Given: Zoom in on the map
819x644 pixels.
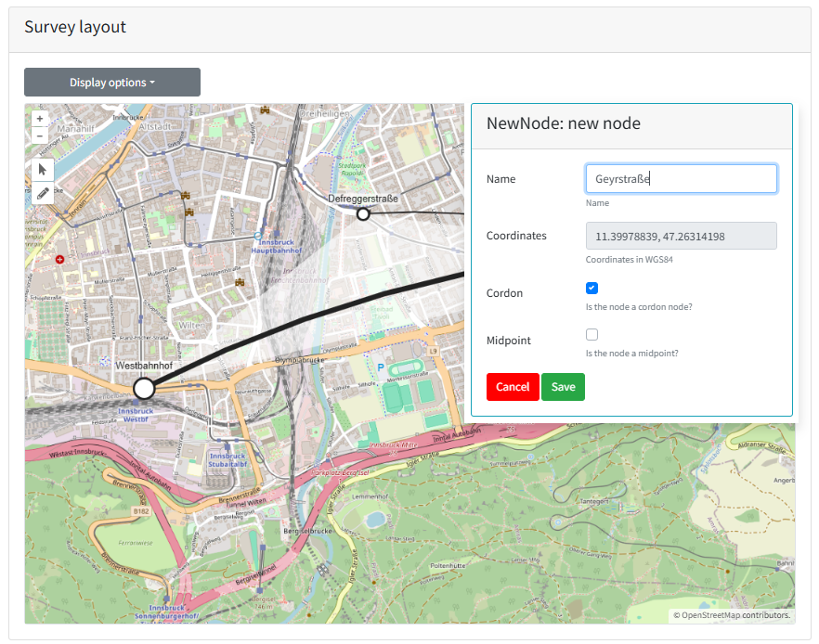Looking at the screenshot, I should pos(40,119).
